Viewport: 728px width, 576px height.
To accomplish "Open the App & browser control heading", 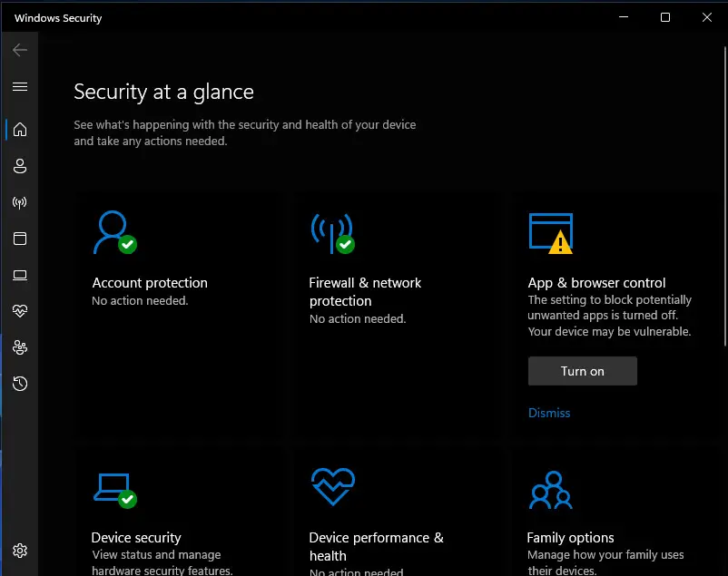I will click(x=596, y=283).
